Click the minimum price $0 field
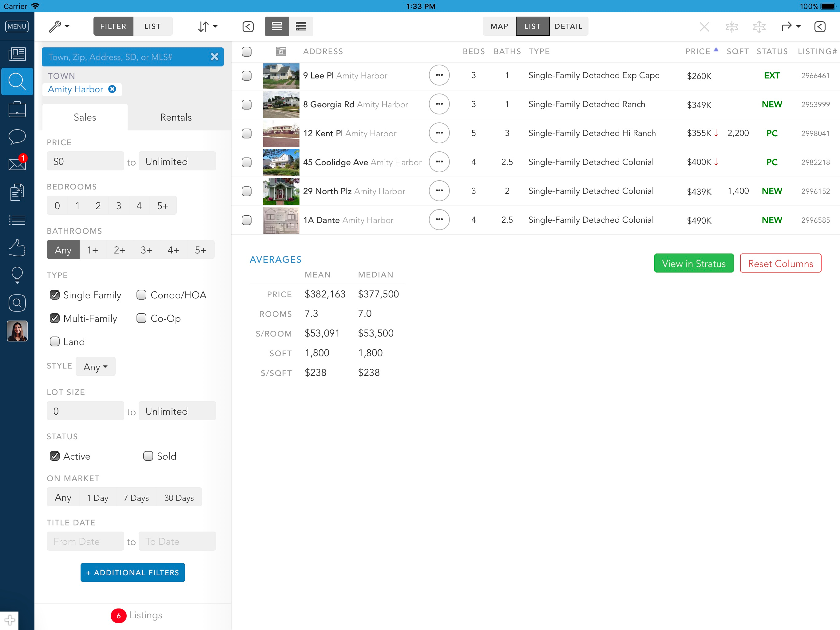 click(x=85, y=161)
